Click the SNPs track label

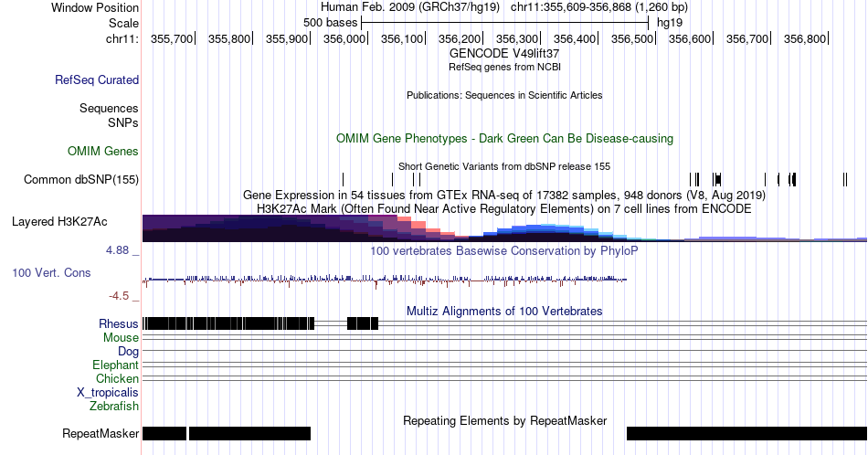tap(123, 122)
